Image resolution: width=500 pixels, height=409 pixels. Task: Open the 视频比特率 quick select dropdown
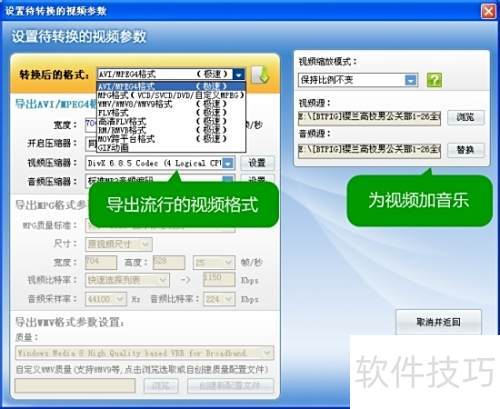[127, 280]
